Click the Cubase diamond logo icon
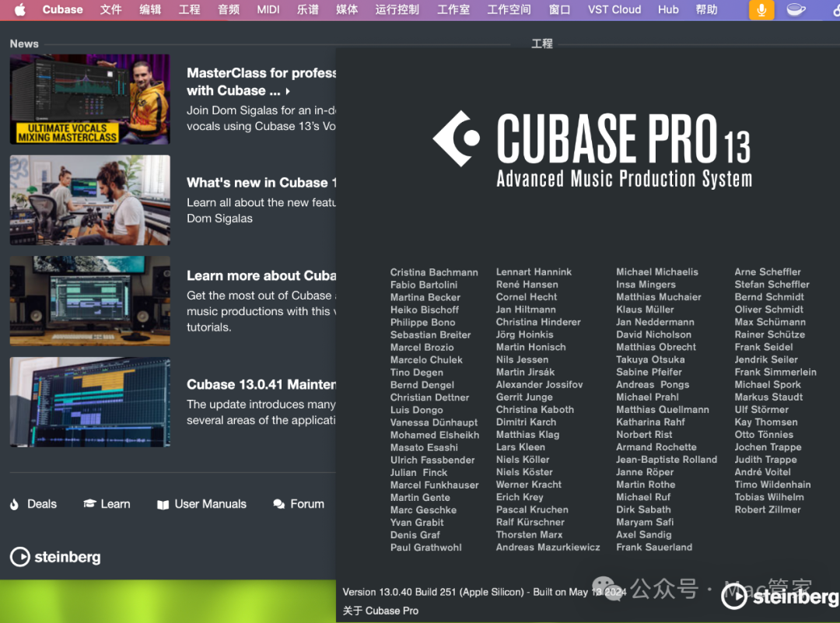Image resolution: width=840 pixels, height=623 pixels. [x=457, y=138]
